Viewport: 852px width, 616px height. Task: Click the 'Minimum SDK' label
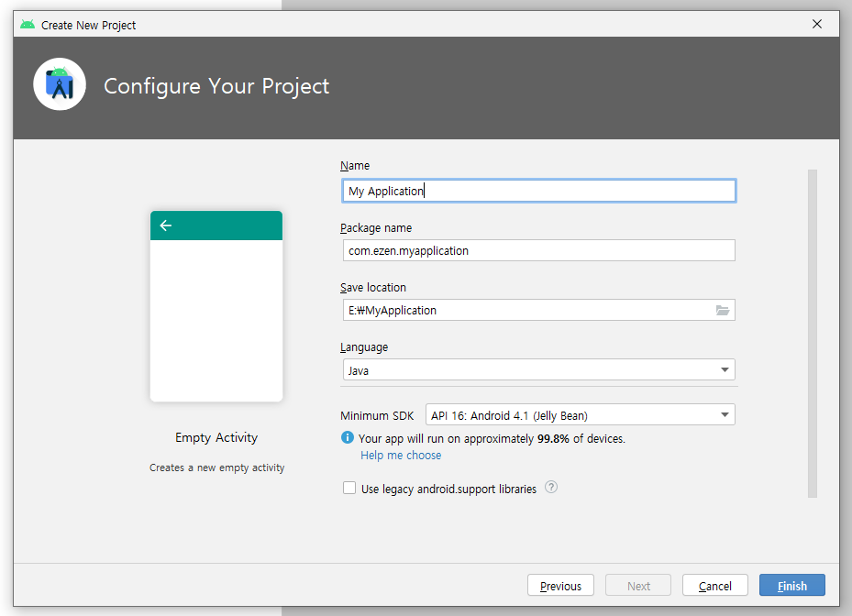click(377, 415)
